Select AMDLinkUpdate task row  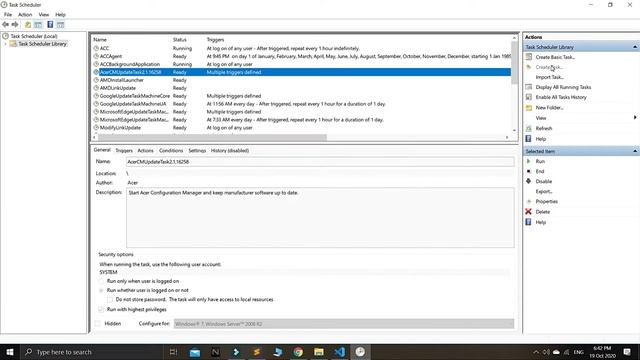[302, 88]
